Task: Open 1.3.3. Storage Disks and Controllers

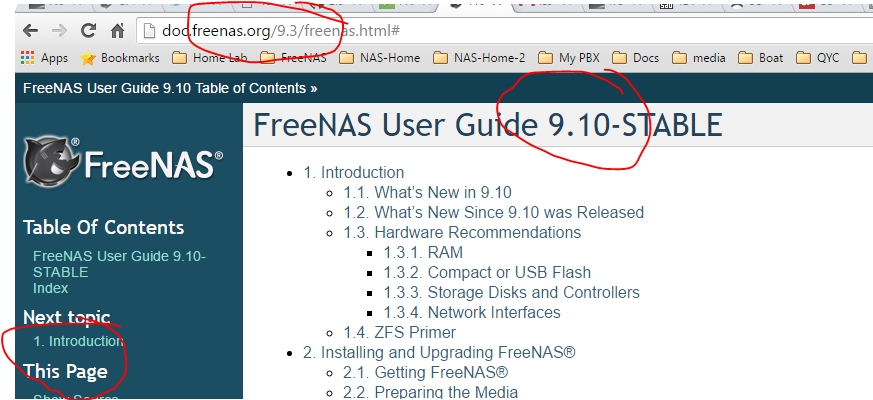Action: [511, 292]
